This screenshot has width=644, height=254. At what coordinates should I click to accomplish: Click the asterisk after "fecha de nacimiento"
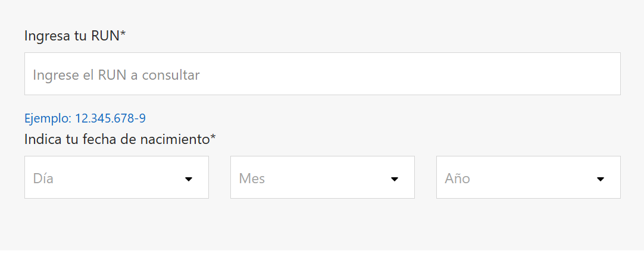[213, 138]
